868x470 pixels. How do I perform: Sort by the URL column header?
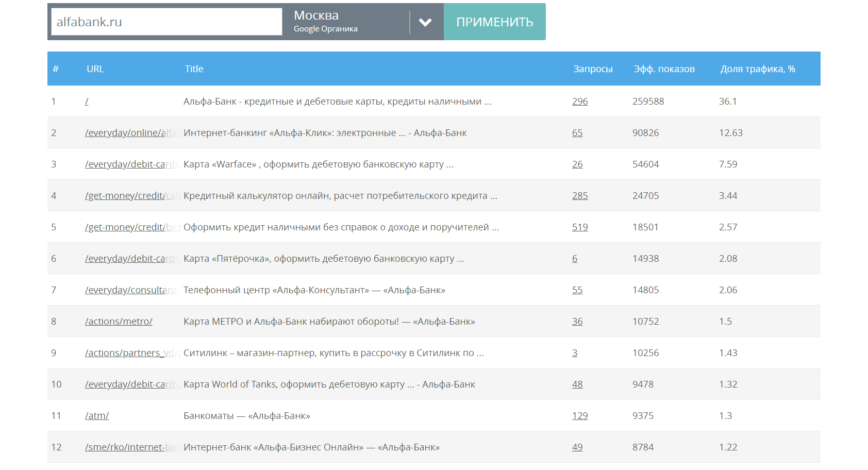click(x=95, y=69)
